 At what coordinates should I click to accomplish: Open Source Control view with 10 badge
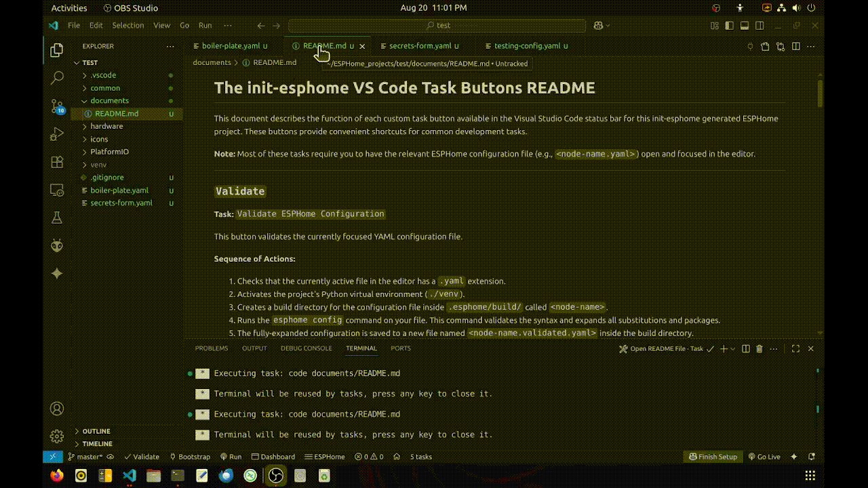57,106
